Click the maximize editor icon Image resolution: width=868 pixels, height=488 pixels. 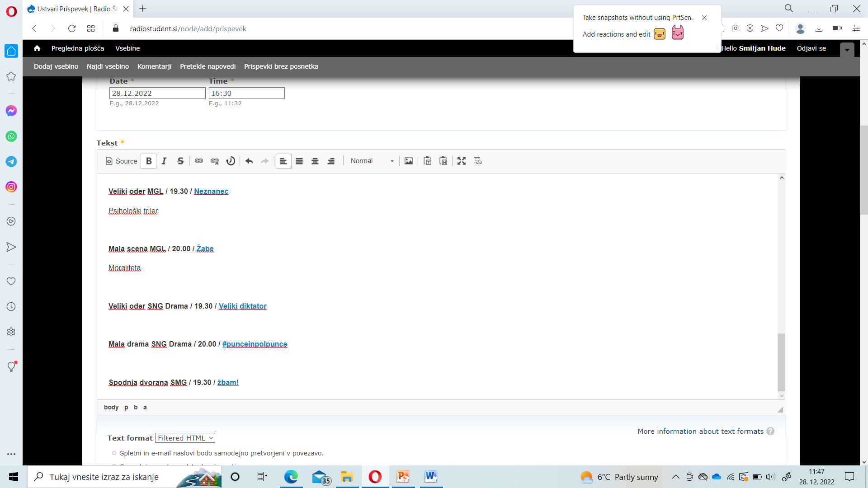462,161
